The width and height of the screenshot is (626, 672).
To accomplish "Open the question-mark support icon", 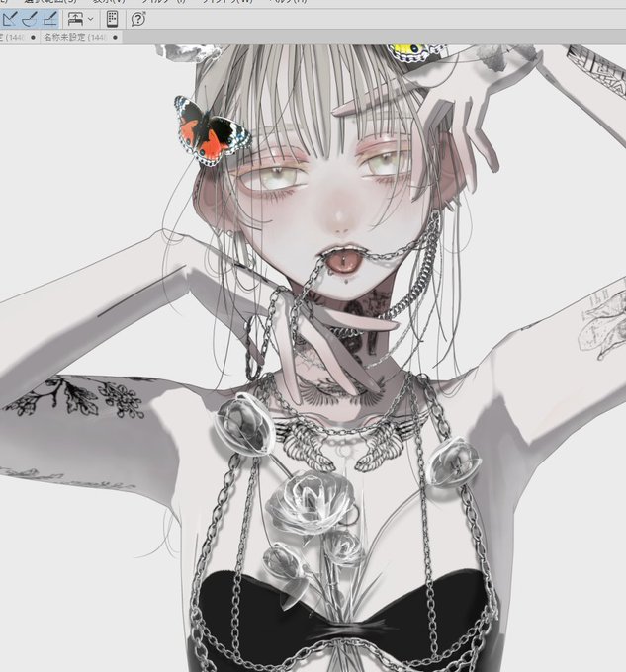I will (x=138, y=20).
